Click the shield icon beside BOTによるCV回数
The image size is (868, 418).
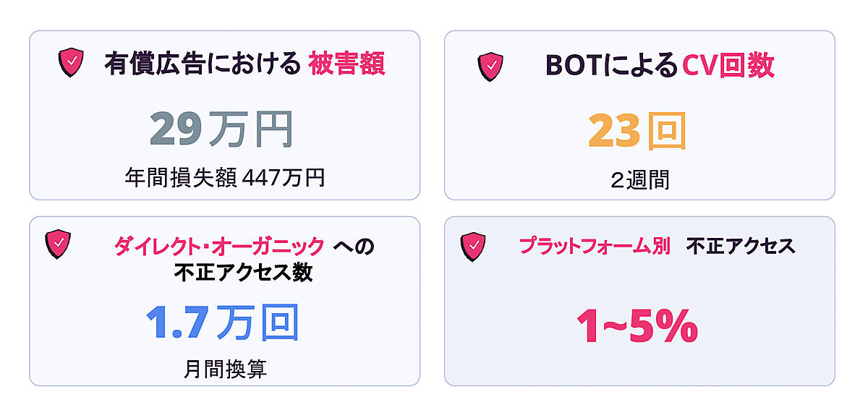click(490, 66)
